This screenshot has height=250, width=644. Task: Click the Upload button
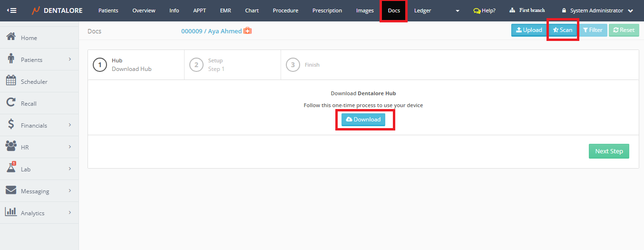click(529, 30)
